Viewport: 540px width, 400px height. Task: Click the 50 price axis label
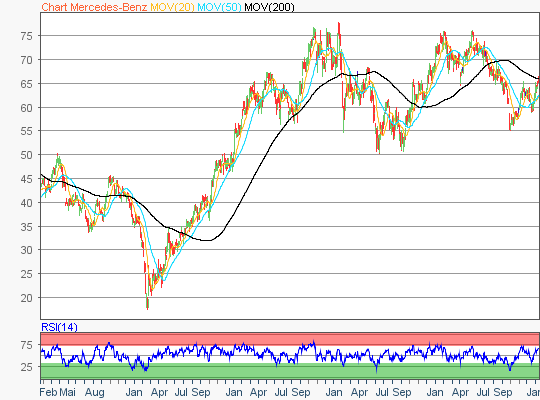pyautogui.click(x=27, y=155)
